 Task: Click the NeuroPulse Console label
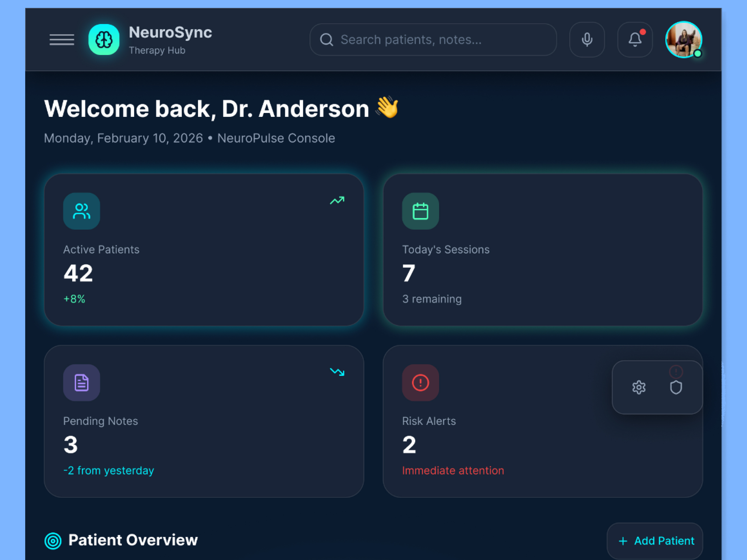(276, 138)
